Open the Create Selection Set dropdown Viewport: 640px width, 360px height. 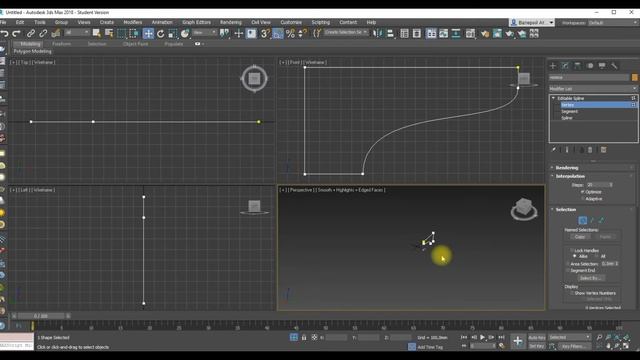[346, 32]
